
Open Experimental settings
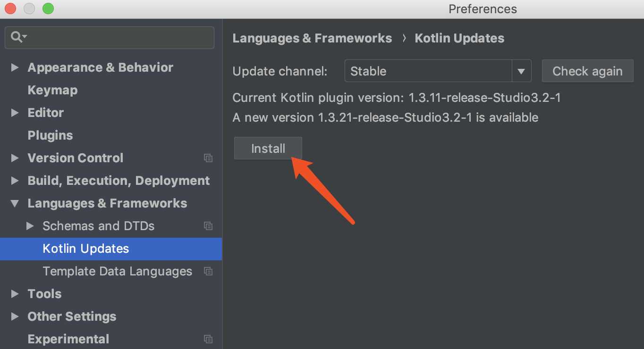tap(68, 339)
